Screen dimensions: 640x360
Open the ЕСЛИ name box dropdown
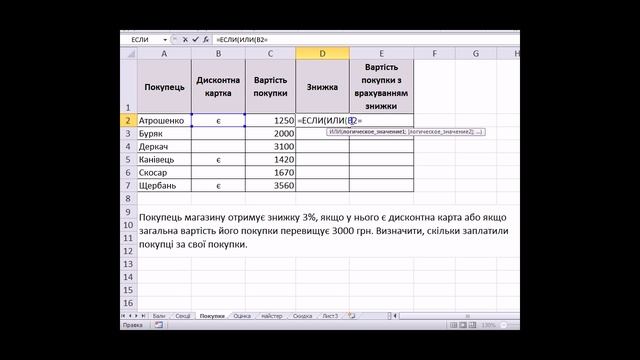pyautogui.click(x=165, y=40)
